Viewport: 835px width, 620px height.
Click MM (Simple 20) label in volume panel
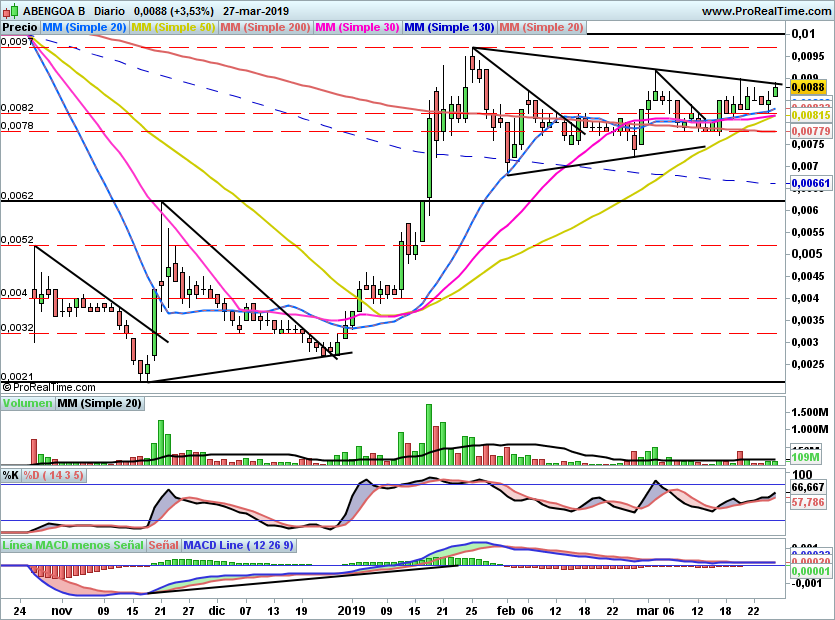tap(100, 403)
